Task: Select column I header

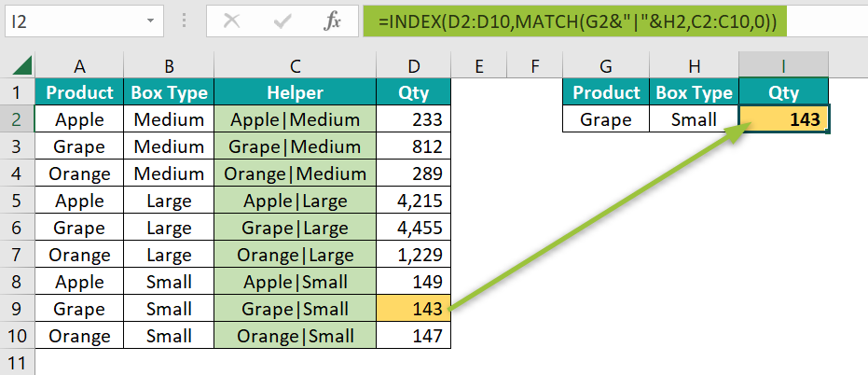Action: (x=784, y=66)
